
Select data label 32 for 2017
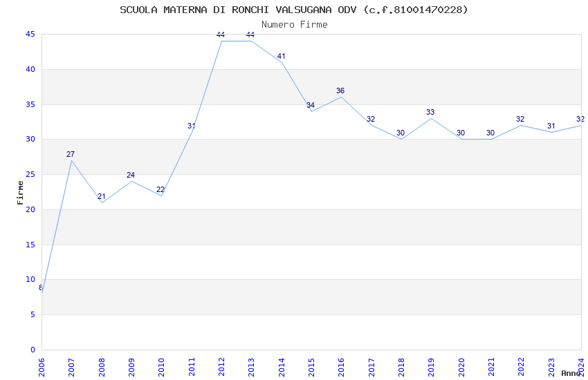371,119
